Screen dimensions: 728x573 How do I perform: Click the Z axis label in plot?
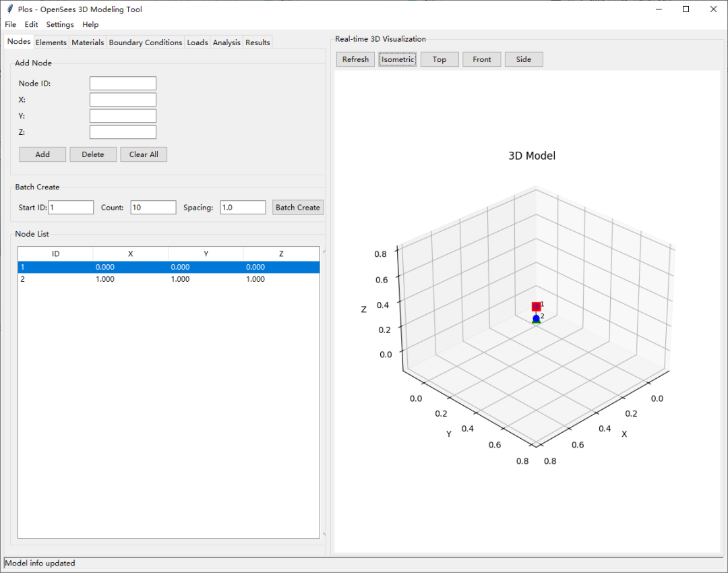tap(363, 309)
